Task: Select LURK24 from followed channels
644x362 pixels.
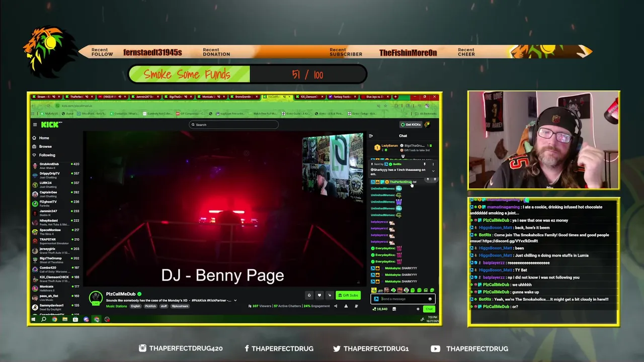Action: (55, 185)
